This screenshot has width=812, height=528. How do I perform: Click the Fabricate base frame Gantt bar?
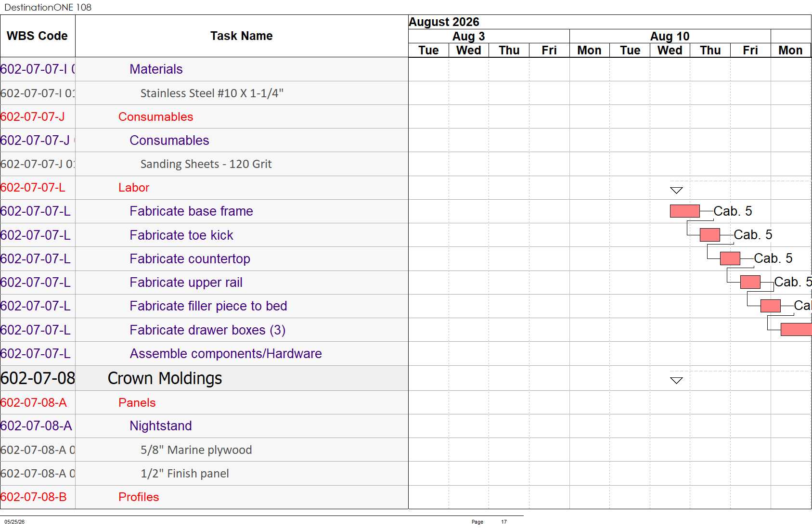pyautogui.click(x=684, y=211)
